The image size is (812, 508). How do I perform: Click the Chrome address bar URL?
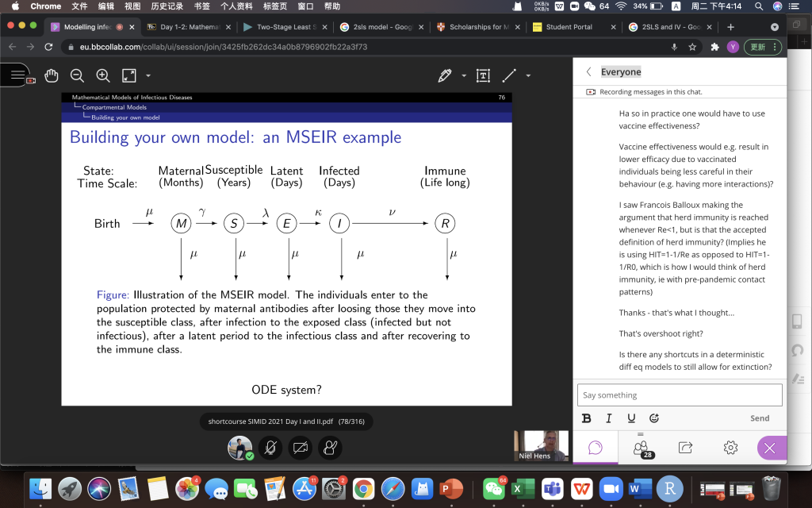coord(223,47)
